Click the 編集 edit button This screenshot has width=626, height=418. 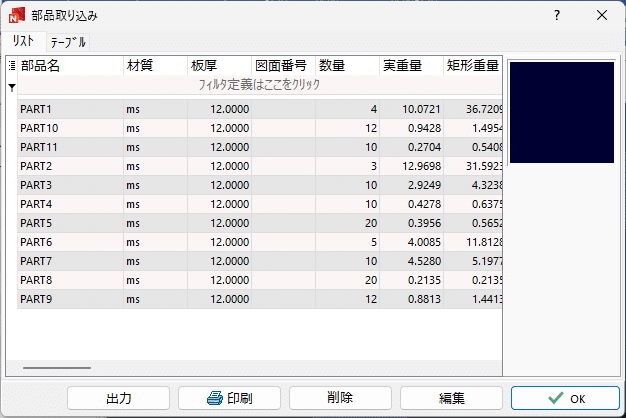click(451, 398)
